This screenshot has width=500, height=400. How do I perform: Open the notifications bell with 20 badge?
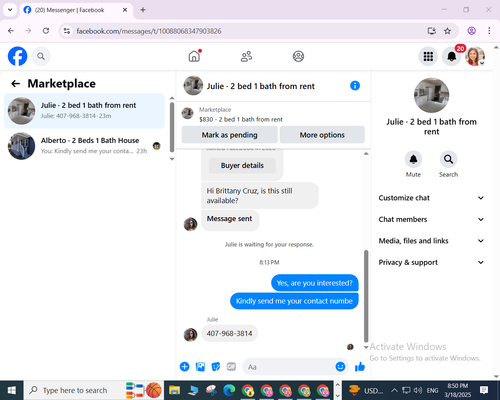pyautogui.click(x=452, y=56)
